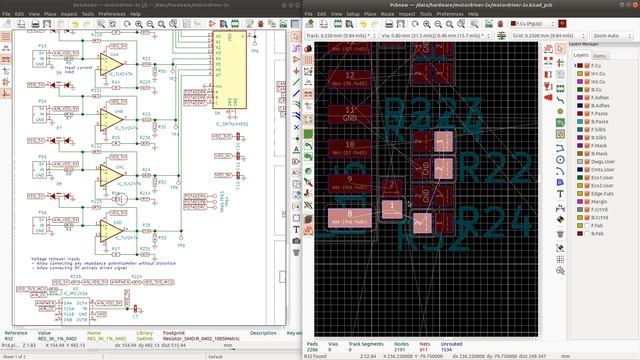Screen dimensions: 640x360
Task: Click the Pcbnew zoom in icon
Action: point(427,24)
